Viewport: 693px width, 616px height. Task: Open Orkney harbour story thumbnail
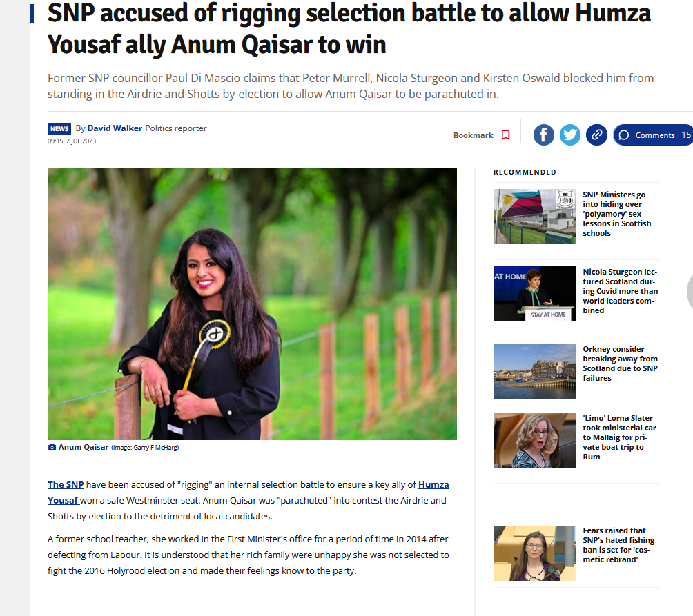pos(535,371)
